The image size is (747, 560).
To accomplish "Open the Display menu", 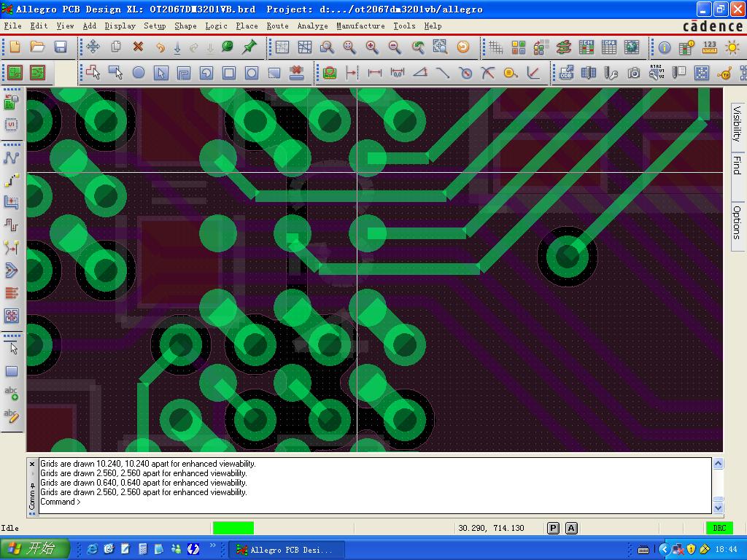I will tap(120, 26).
